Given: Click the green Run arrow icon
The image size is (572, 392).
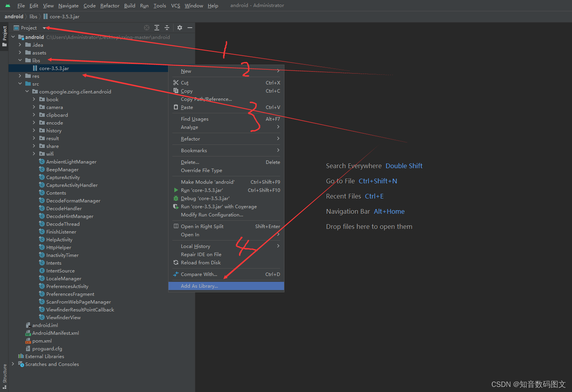Looking at the screenshot, I should [x=176, y=190].
